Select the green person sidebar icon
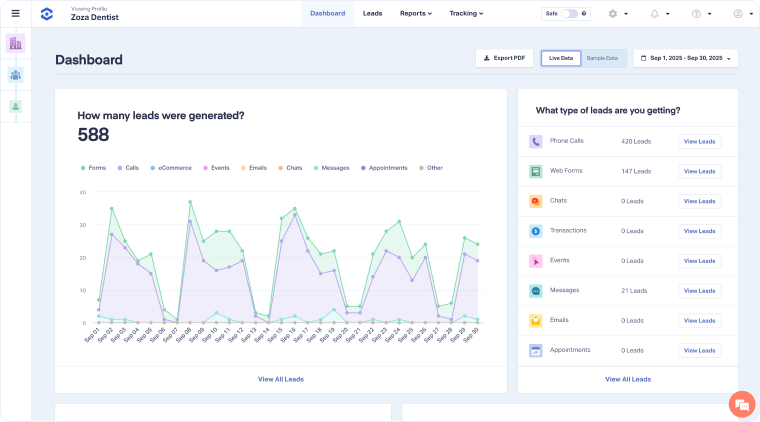The width and height of the screenshot is (760, 422). tap(15, 106)
